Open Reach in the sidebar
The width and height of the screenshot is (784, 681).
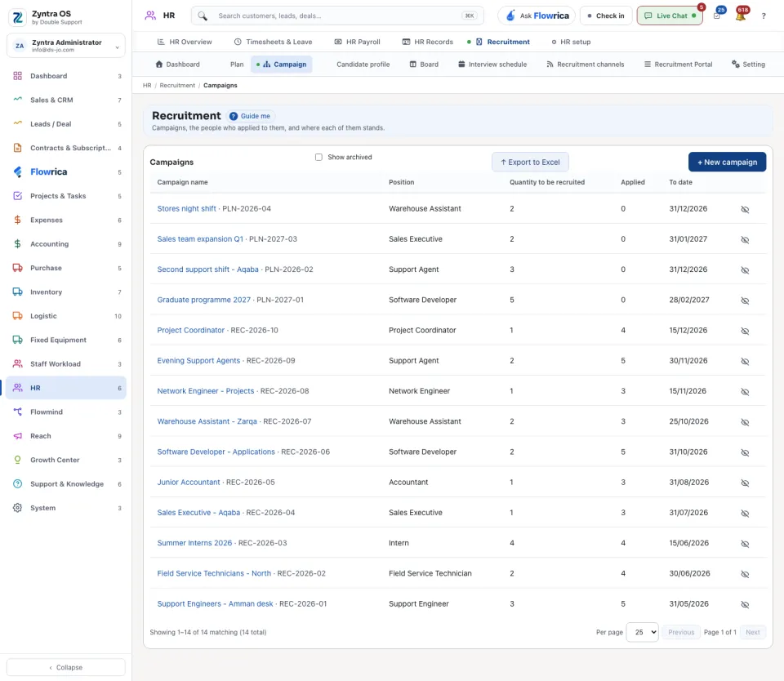click(66, 436)
